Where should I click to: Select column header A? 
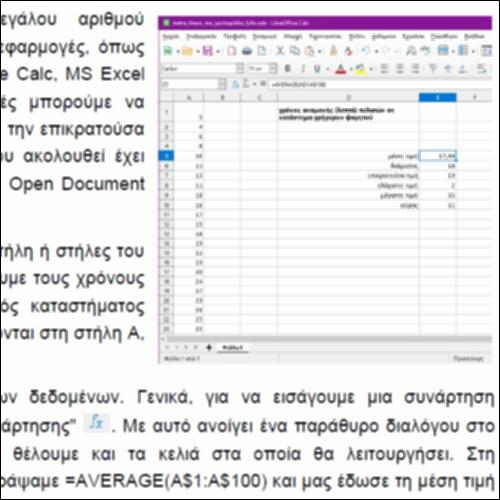click(189, 98)
